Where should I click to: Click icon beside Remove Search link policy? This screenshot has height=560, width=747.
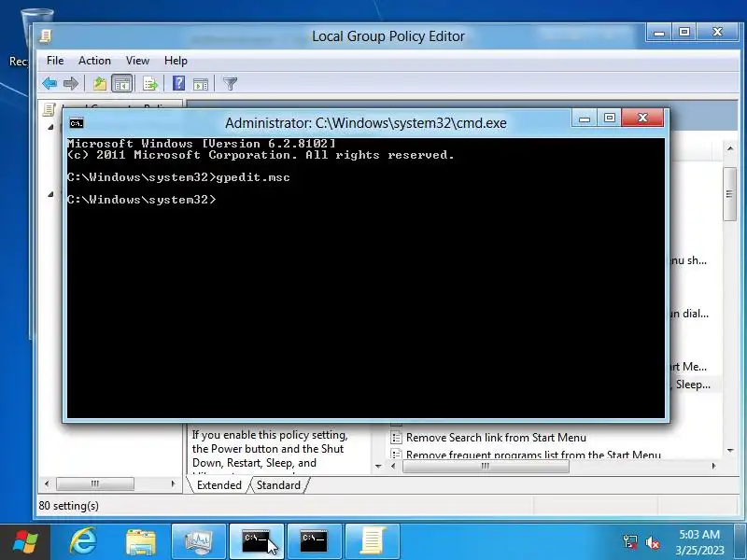tap(395, 437)
